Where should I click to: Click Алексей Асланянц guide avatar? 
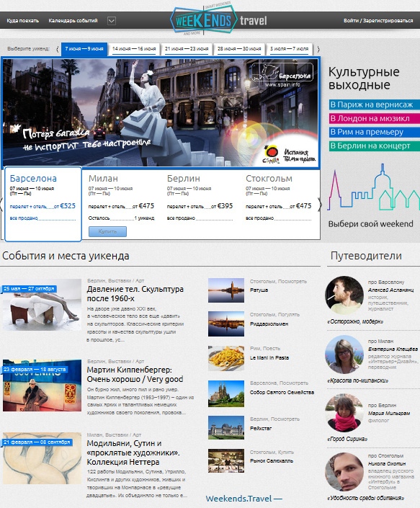344,295
